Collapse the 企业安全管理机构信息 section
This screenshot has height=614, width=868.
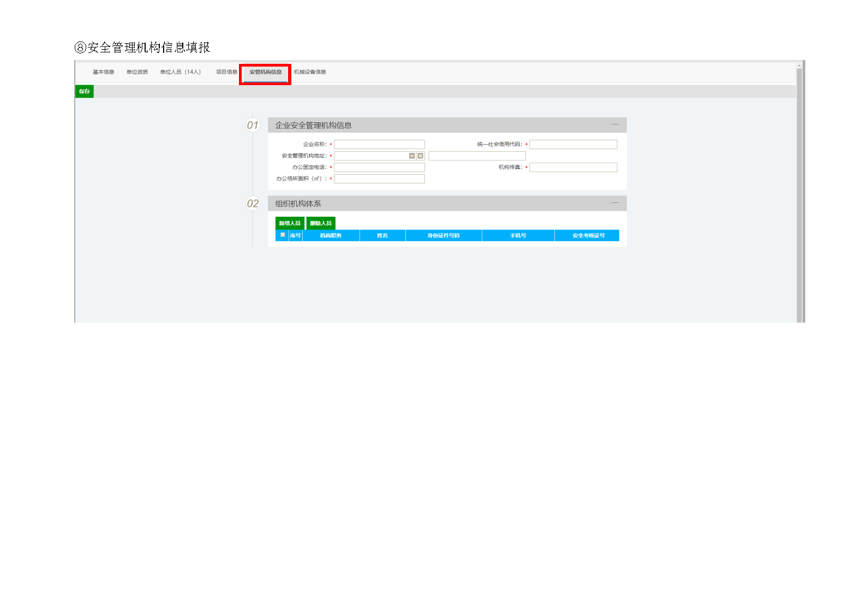[x=615, y=125]
